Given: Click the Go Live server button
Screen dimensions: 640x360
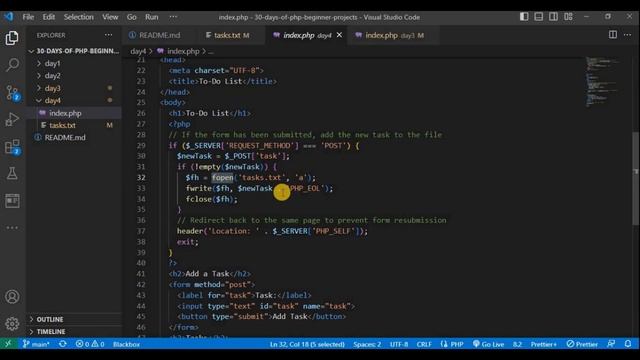Looking at the screenshot, I should coord(488,344).
